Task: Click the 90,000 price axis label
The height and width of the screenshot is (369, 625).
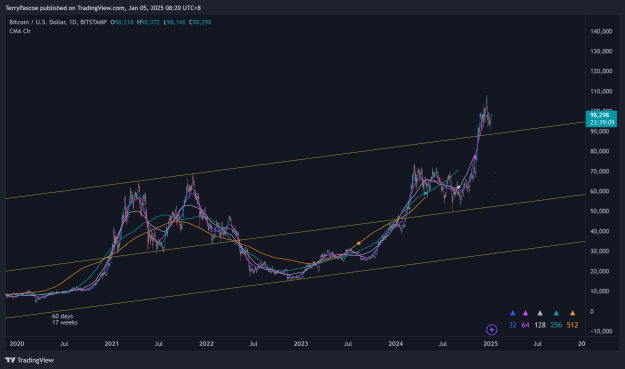Action: tap(599, 132)
